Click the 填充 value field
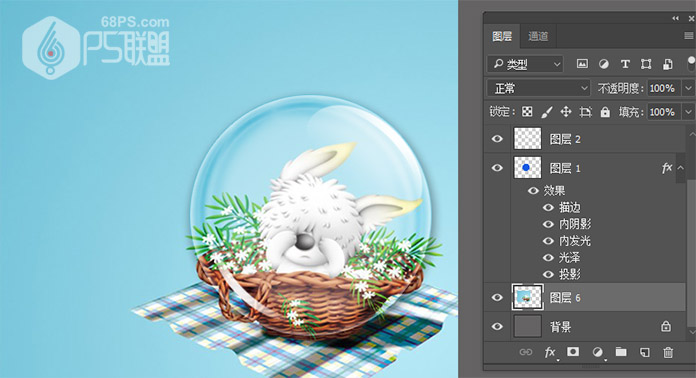The height and width of the screenshot is (378, 696). (664, 111)
